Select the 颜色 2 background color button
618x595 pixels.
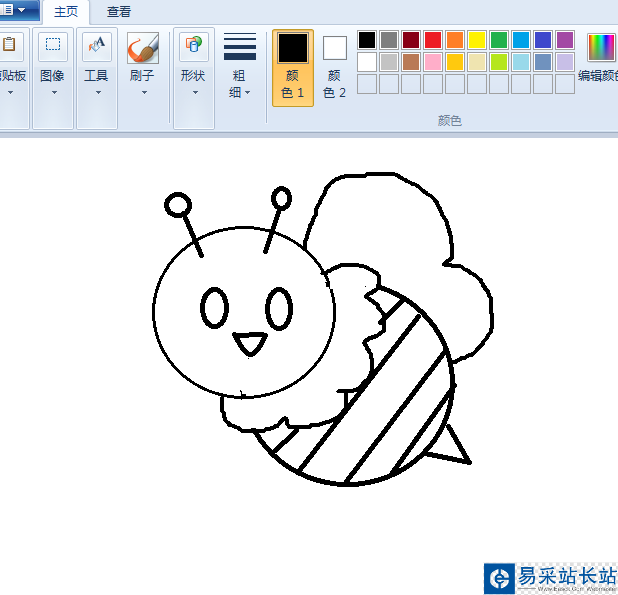334,68
